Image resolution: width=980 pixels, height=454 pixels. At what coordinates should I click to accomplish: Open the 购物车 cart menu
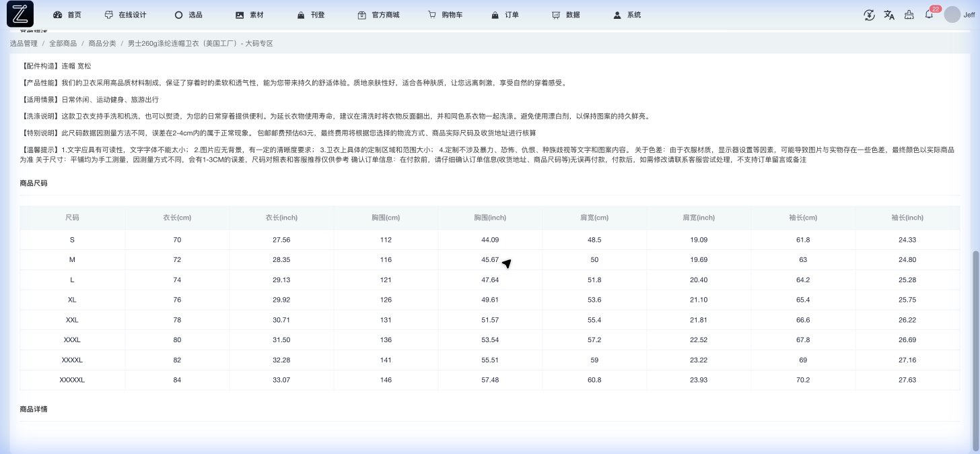[445, 15]
